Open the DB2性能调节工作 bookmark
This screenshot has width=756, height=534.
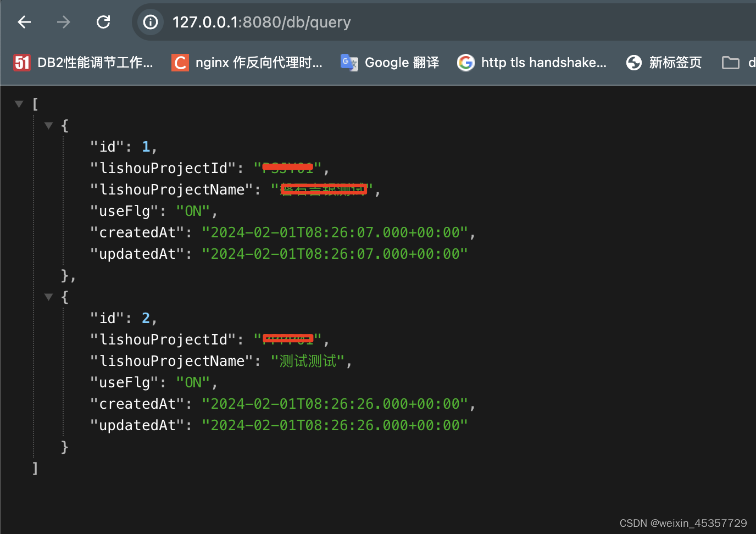click(x=82, y=62)
